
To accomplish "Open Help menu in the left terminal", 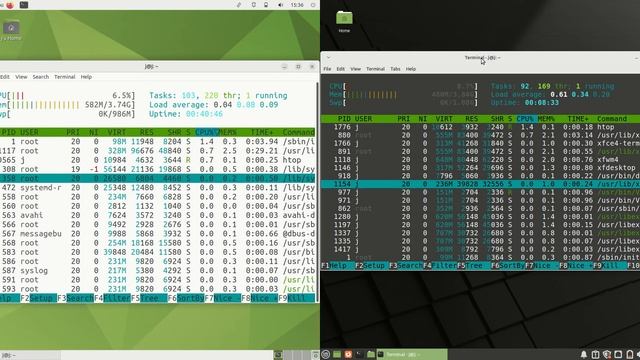I will tap(86, 77).
